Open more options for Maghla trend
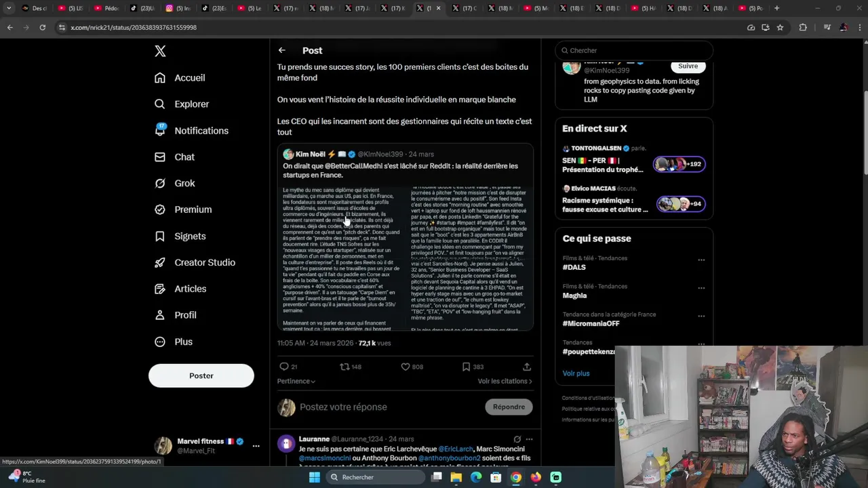Image resolution: width=868 pixels, height=488 pixels. (701, 288)
